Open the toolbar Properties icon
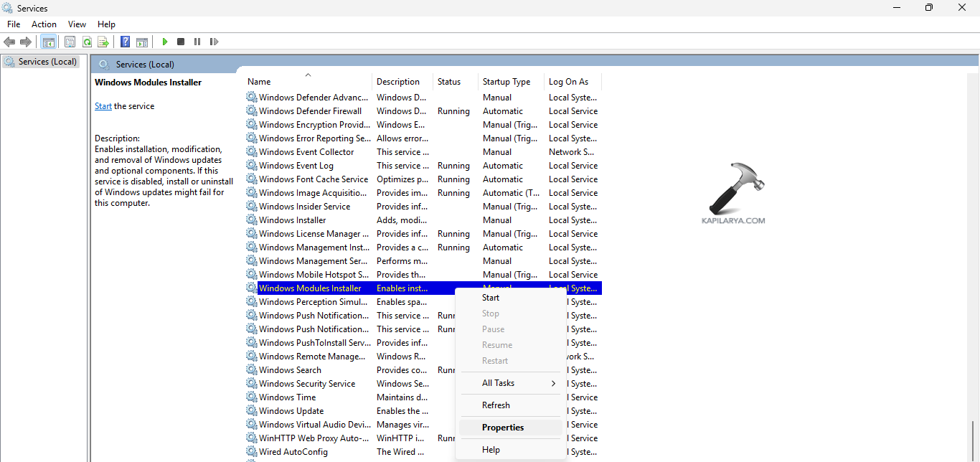The height and width of the screenshot is (462, 980). 70,42
